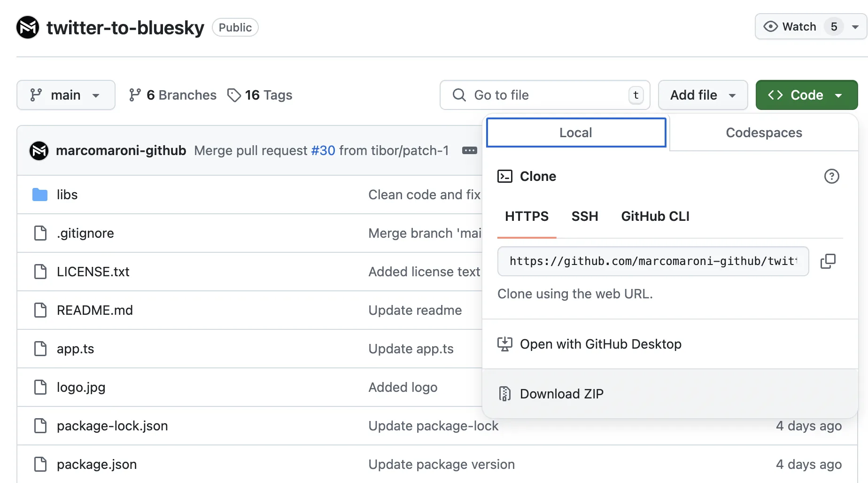
Task: Expand the Add file dropdown
Action: pos(703,95)
